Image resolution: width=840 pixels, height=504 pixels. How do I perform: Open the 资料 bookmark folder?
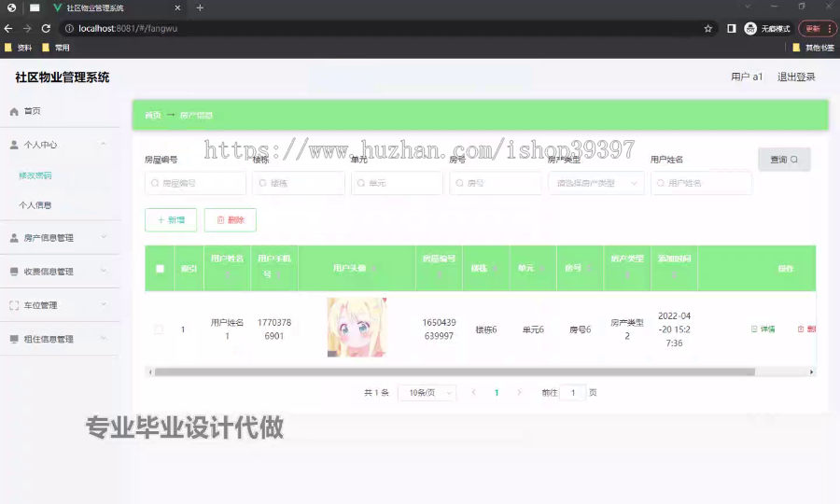pyautogui.click(x=19, y=48)
